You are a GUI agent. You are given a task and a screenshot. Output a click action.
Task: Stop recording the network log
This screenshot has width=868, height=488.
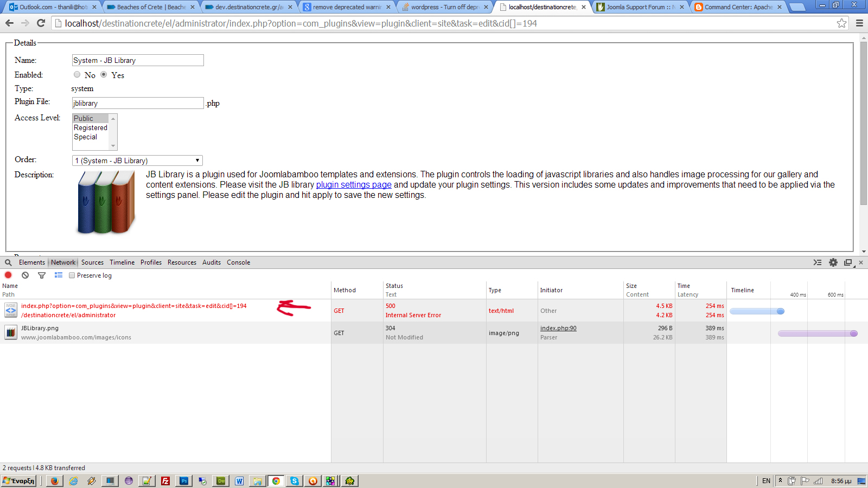tap(8, 275)
